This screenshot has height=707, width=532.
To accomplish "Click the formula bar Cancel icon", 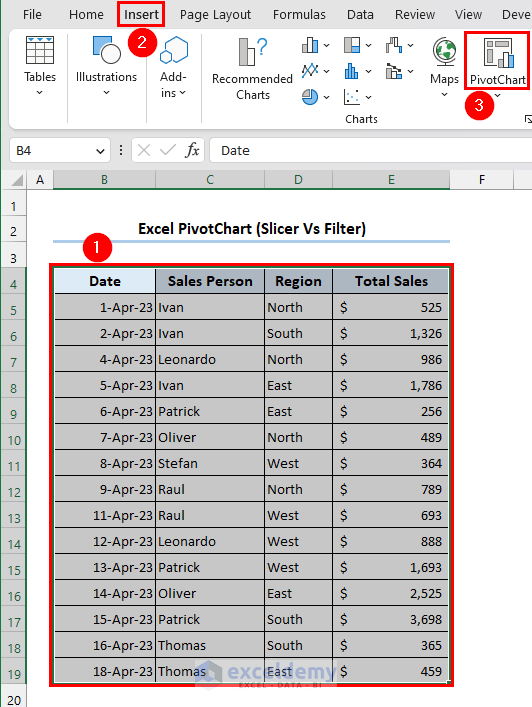I will 144,150.
